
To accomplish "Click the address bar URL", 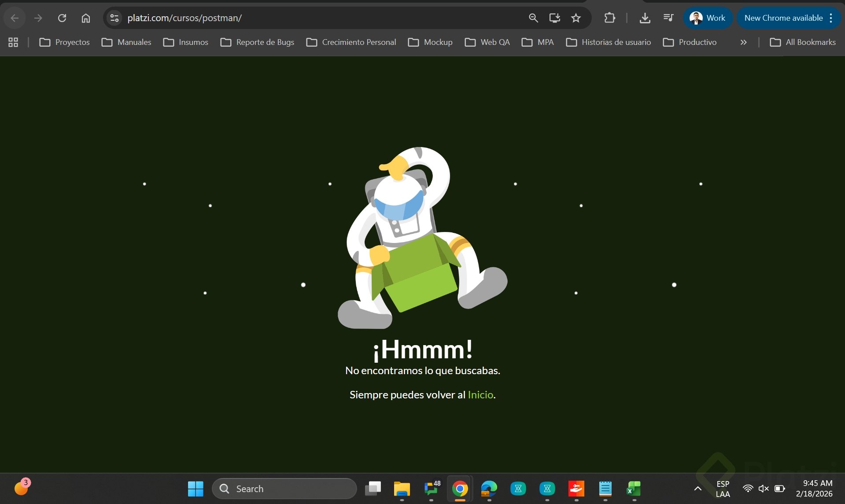I will 184,18.
